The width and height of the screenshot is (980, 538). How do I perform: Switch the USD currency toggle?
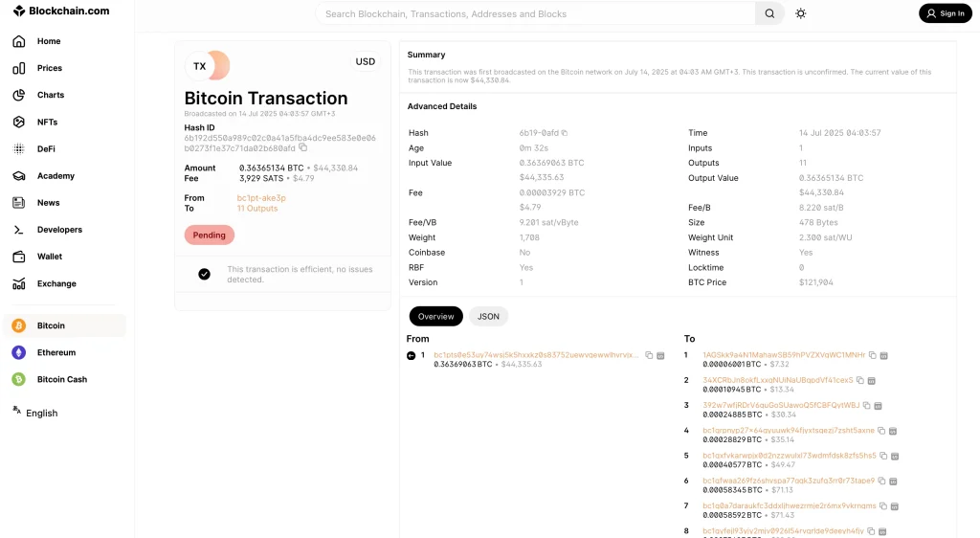(x=365, y=61)
